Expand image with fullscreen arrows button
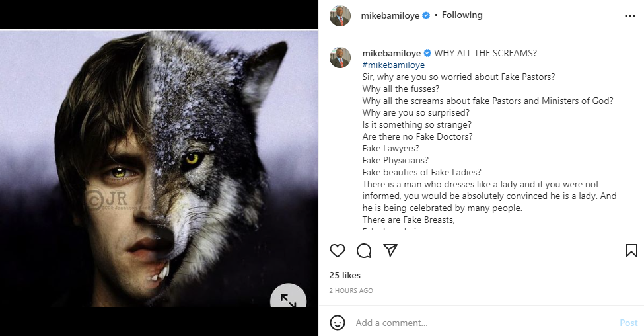This screenshot has height=336, width=644. 289,300
